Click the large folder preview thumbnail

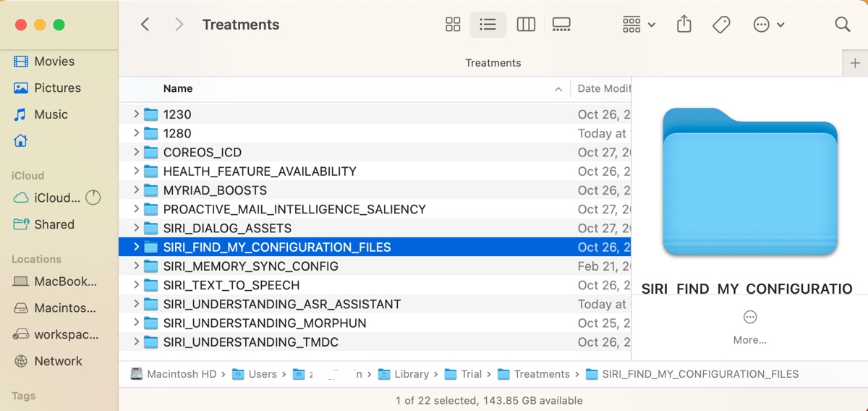click(x=749, y=182)
